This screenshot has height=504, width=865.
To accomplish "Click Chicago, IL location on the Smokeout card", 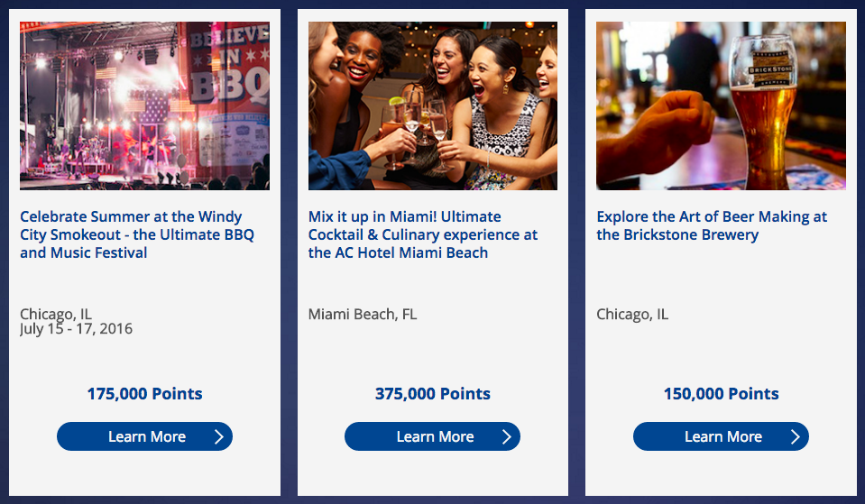I will [56, 314].
